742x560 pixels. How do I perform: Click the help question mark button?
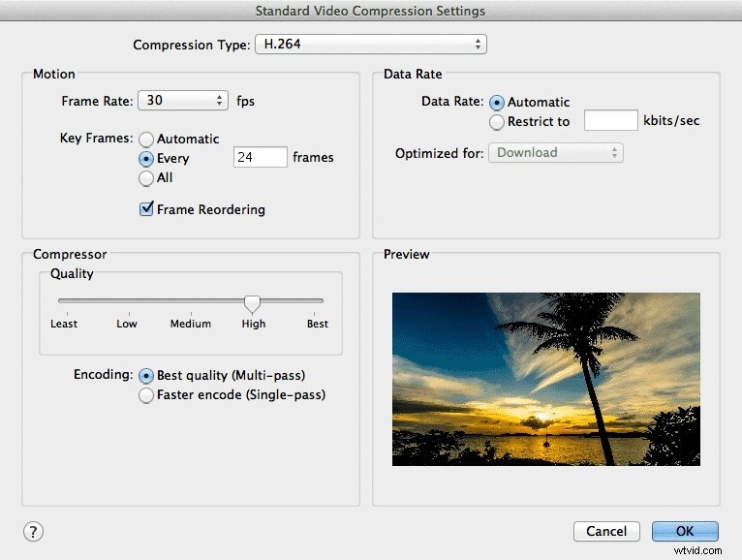pos(33,531)
